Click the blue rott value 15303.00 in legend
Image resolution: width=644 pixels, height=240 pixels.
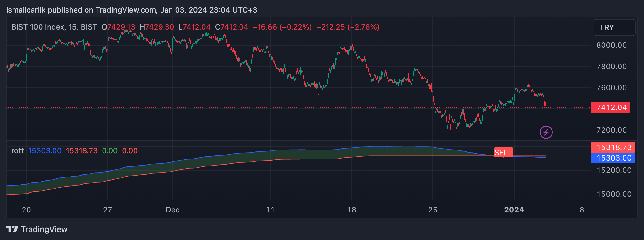[x=45, y=151]
